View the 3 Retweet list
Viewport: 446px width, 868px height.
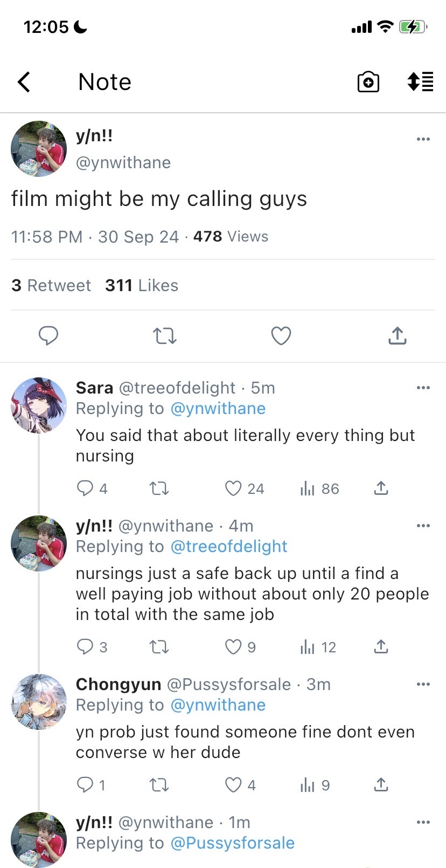tap(51, 285)
